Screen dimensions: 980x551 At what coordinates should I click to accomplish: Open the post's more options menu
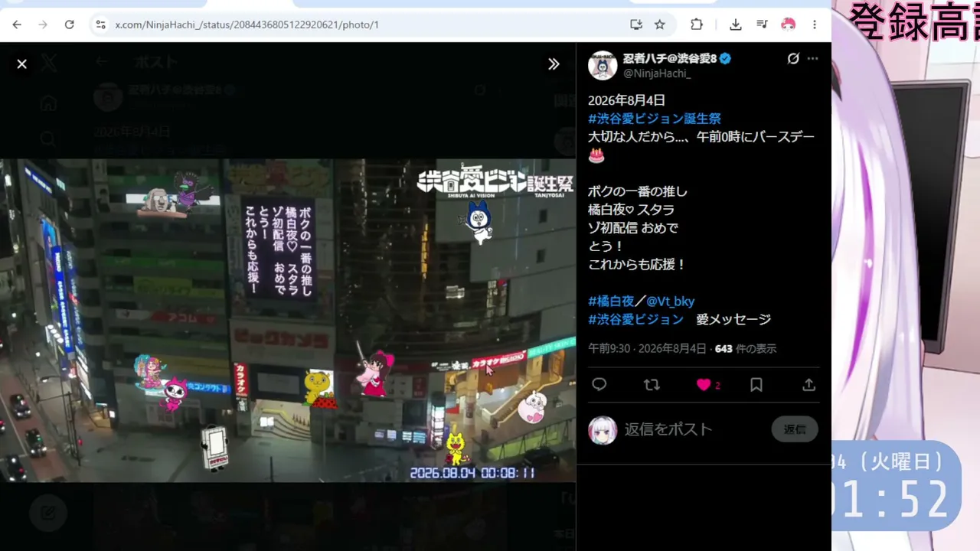(813, 58)
